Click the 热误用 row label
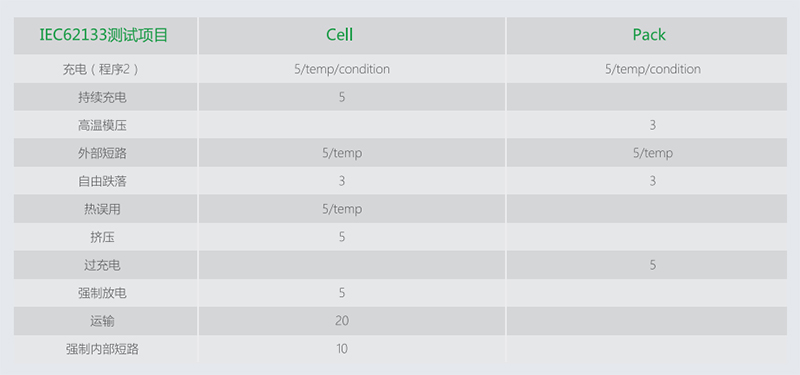The height and width of the screenshot is (375, 800). 102,209
